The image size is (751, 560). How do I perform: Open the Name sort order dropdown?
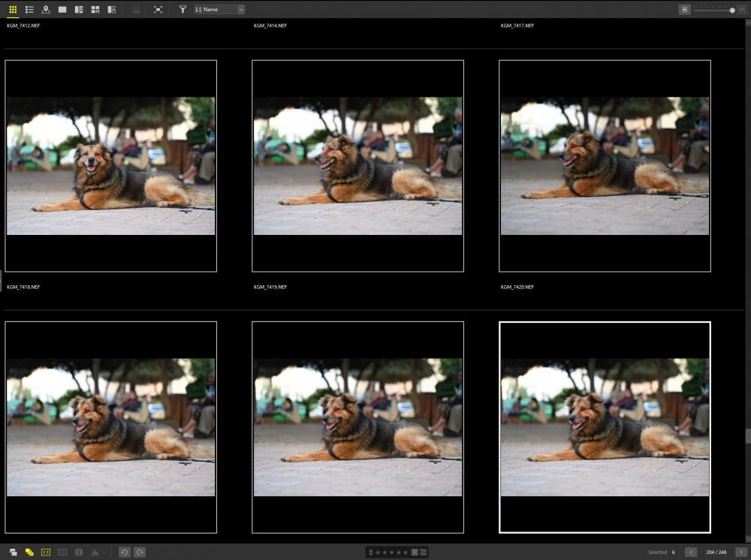(x=219, y=9)
